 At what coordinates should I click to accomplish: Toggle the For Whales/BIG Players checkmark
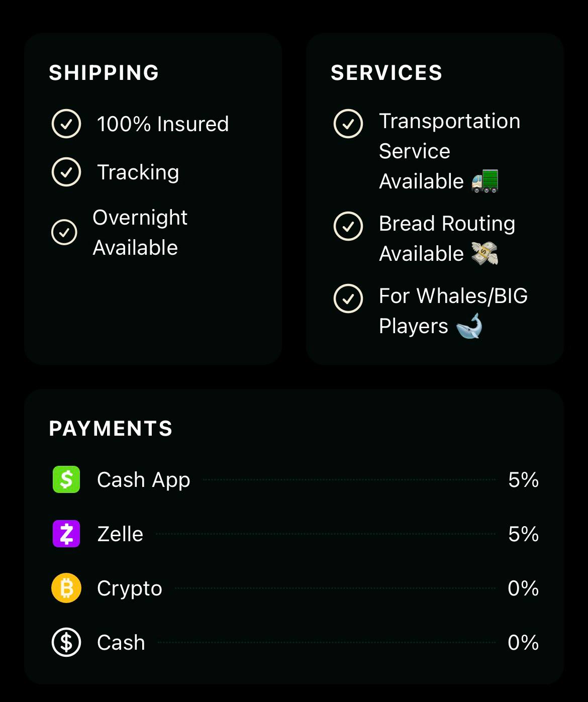(x=348, y=298)
